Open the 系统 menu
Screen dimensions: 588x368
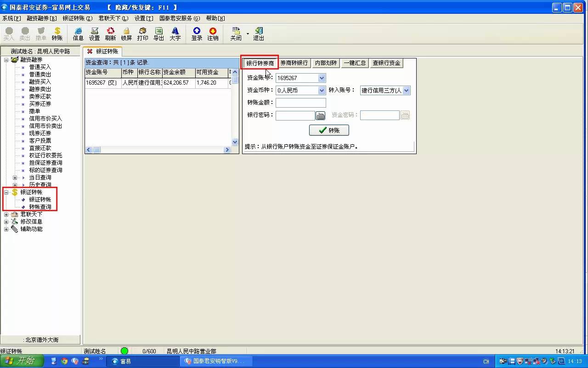coord(11,18)
